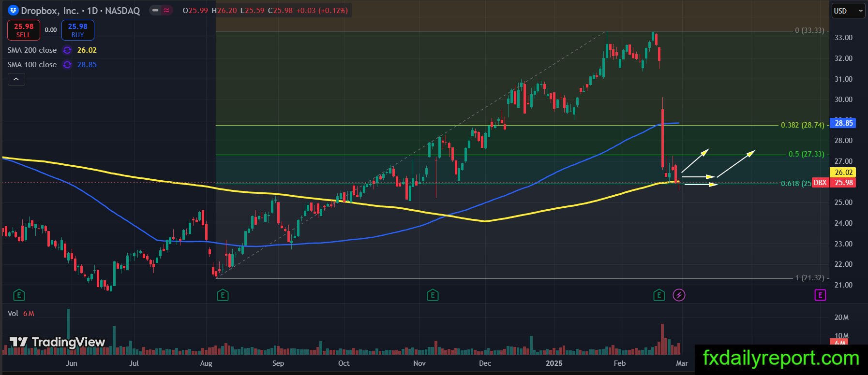The image size is (868, 375).
Task: Open the Dropbox, Inc. symbol title
Action: click(80, 11)
